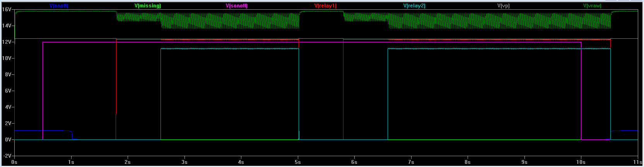Click the 4s time axis label

241,162
